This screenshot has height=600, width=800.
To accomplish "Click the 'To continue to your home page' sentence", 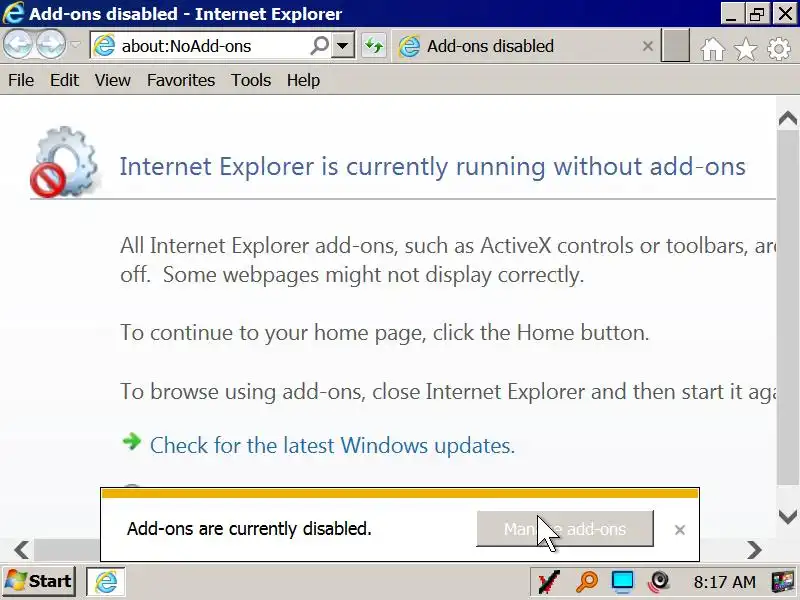I will pyautogui.click(x=385, y=333).
